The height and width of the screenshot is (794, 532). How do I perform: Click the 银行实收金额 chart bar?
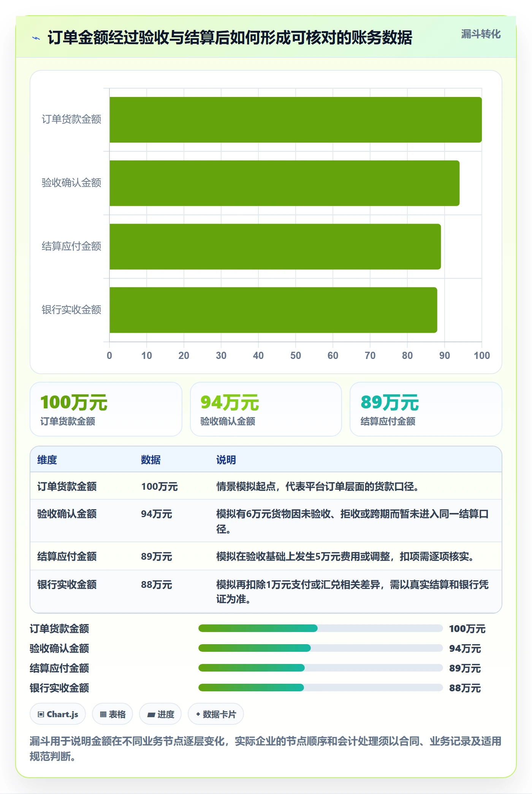(x=273, y=310)
